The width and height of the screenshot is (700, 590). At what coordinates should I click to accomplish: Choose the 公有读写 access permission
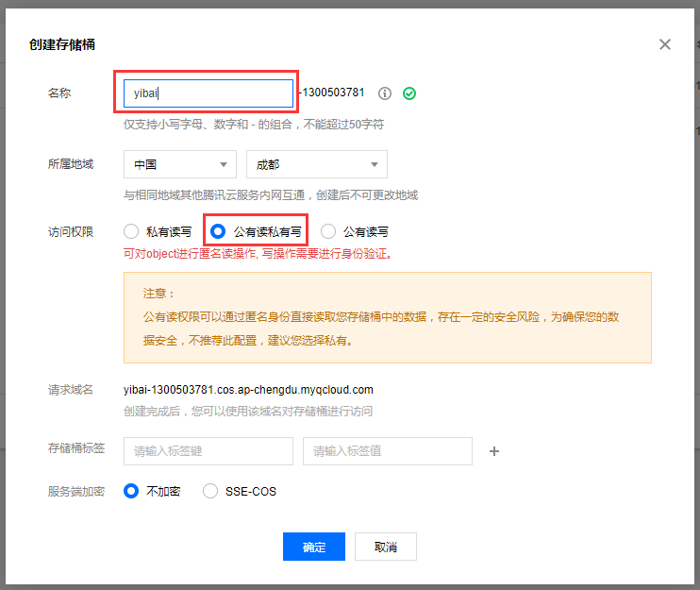click(x=329, y=231)
